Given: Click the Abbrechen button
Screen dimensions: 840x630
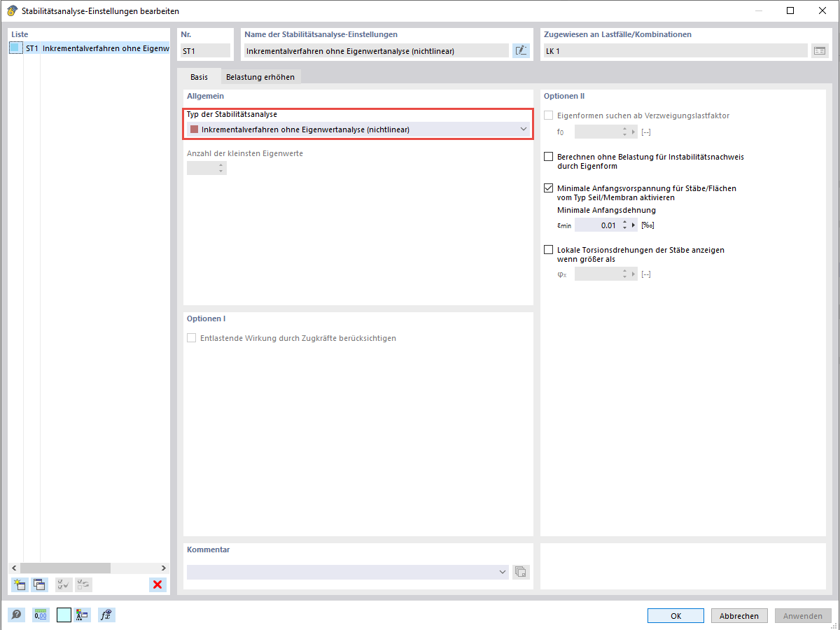Looking at the screenshot, I should tap(738, 615).
